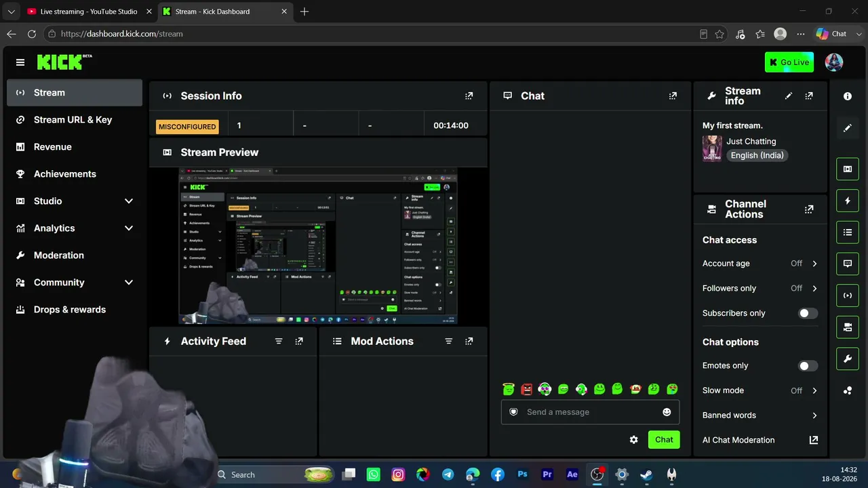Screen dimensions: 868x488
Task: Open the Banned words settings
Action: tap(760, 415)
